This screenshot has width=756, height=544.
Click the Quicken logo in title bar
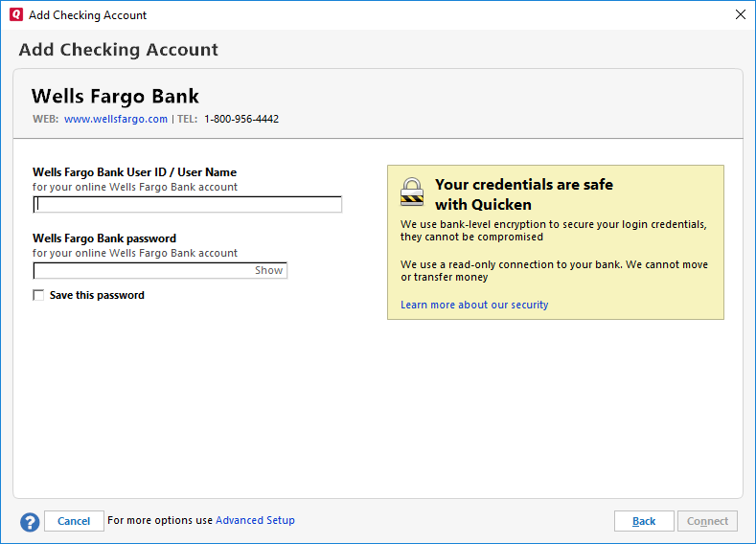click(x=16, y=15)
